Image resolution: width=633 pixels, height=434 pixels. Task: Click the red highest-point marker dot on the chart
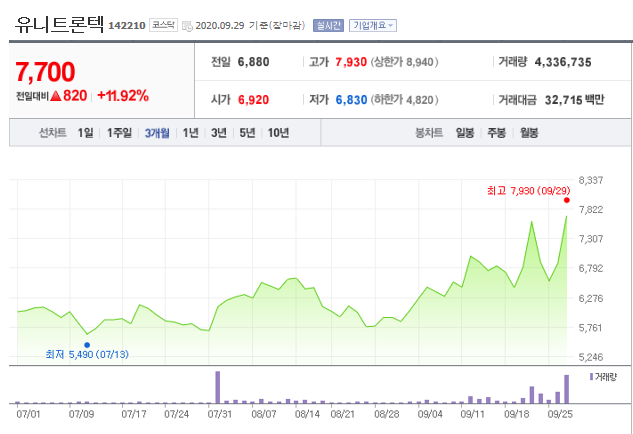567,200
